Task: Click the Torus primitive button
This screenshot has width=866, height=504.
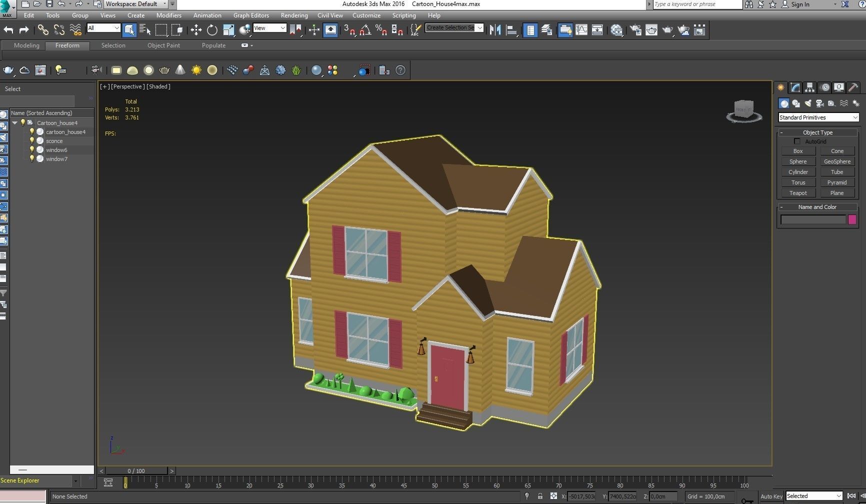Action: [798, 182]
